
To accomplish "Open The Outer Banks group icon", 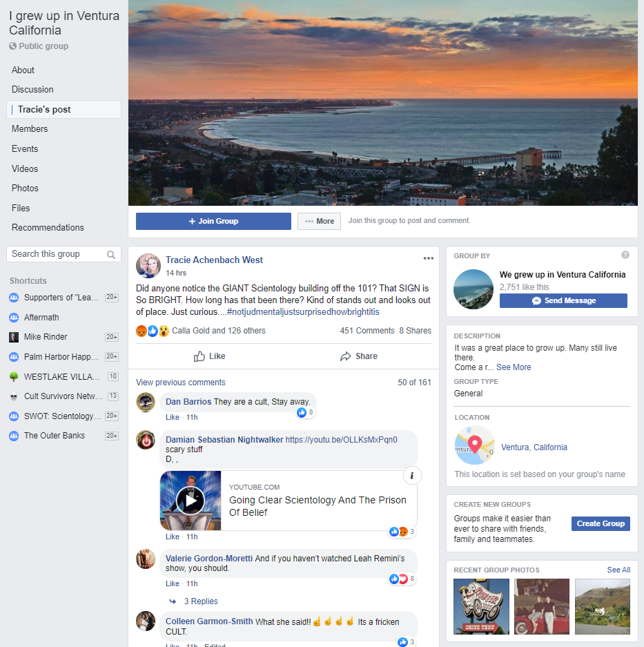I will [x=14, y=436].
